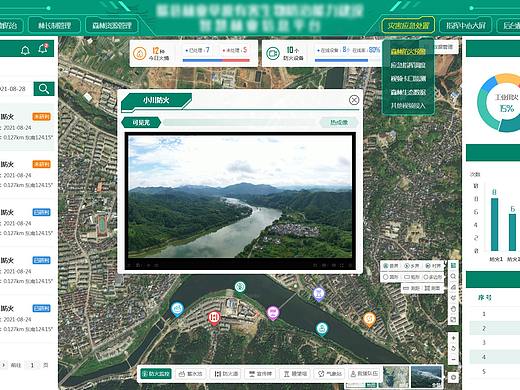Choose the 矩形 rectangle drawing option
The width and height of the screenshot is (520, 390).
412,277
